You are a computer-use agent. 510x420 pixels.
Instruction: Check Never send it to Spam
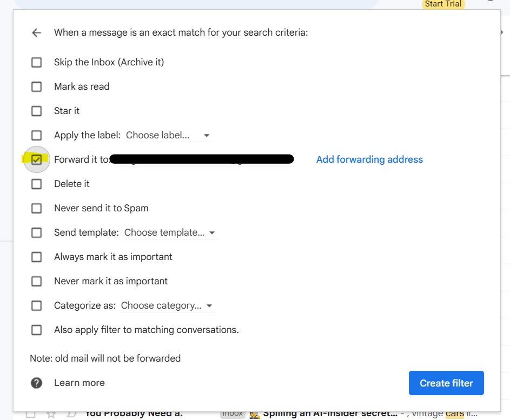coord(36,208)
